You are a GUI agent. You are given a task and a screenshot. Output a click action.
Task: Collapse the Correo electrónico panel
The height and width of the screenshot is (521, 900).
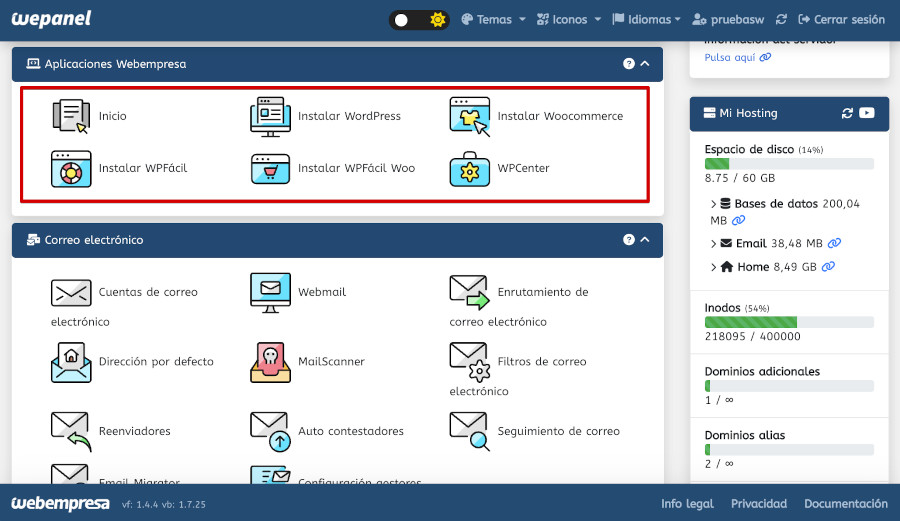click(x=645, y=240)
